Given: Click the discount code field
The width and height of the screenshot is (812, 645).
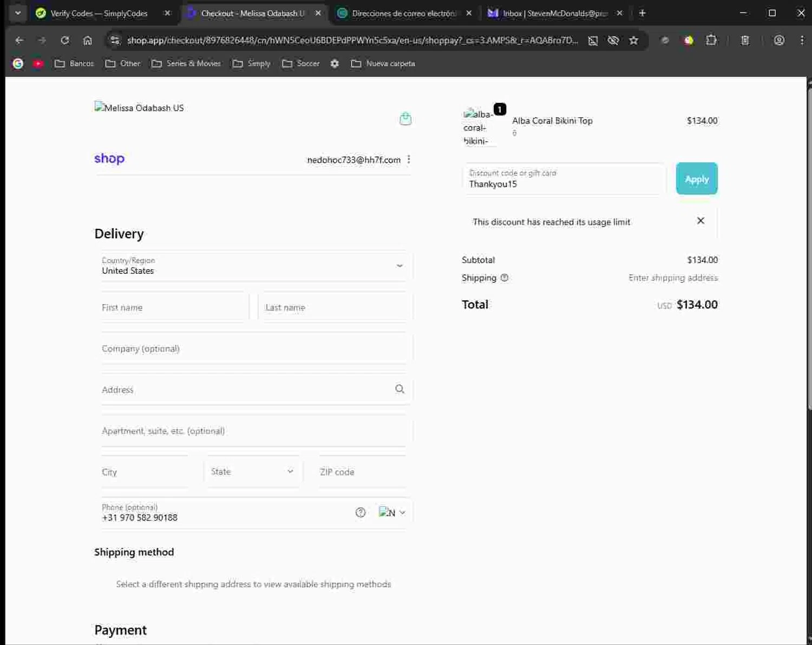Looking at the screenshot, I should 564,179.
